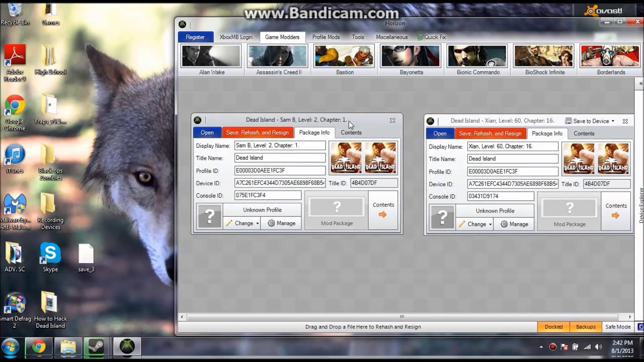The height and width of the screenshot is (362, 644).
Task: Click the Contents arrow button in Sam B window
Action: tap(383, 210)
